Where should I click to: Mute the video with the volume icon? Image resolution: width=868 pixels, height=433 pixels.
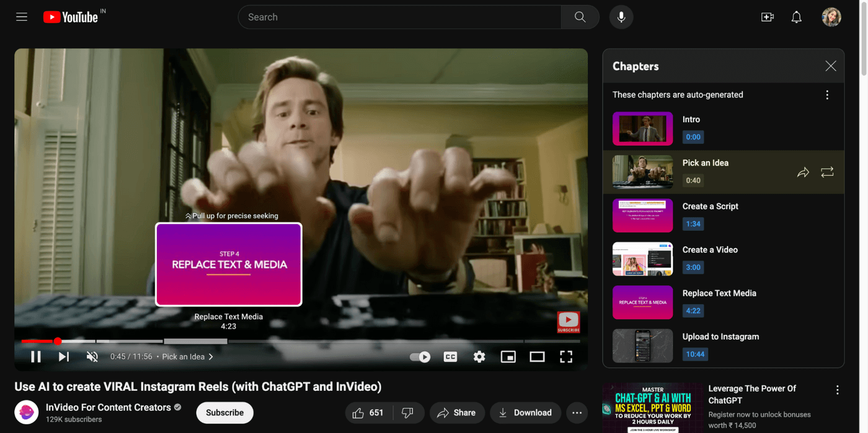pos(92,356)
